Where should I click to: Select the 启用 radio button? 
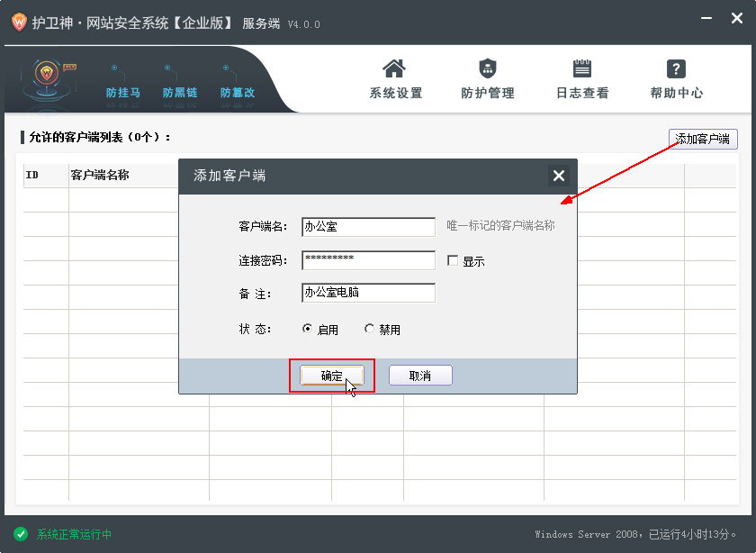308,330
